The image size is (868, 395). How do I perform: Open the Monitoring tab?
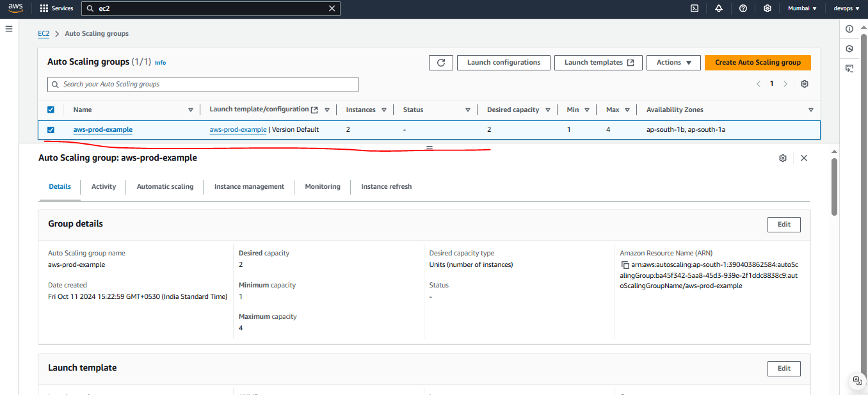323,187
